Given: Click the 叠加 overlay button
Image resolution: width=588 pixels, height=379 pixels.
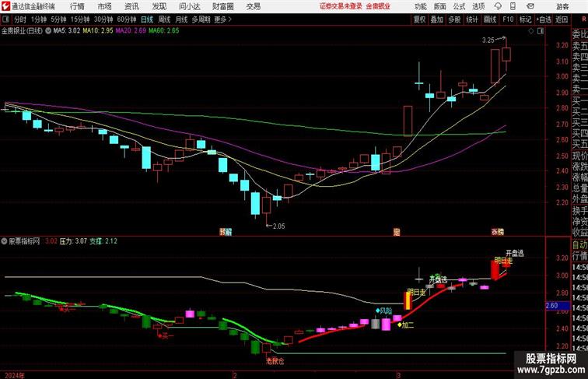Looking at the screenshot, I should click(x=437, y=19).
